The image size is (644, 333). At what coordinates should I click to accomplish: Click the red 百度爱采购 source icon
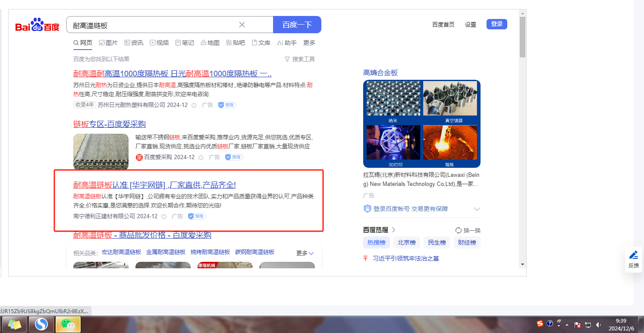[x=139, y=157]
